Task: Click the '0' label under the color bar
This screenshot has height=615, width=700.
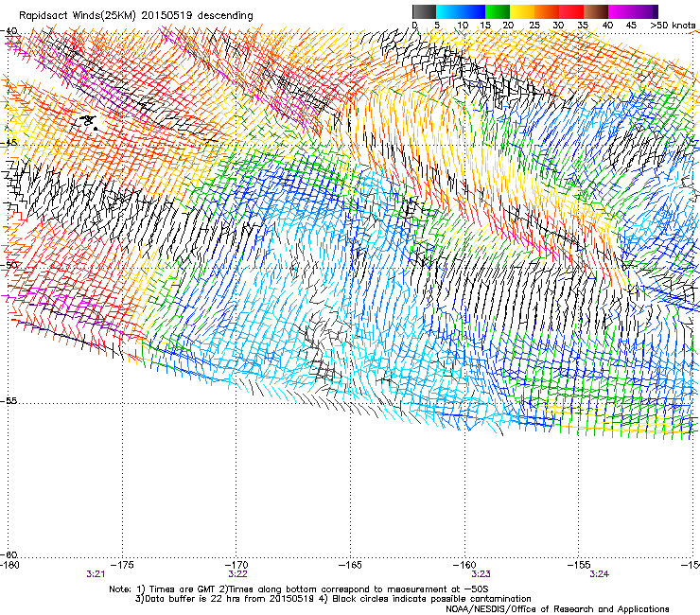Action: click(415, 25)
